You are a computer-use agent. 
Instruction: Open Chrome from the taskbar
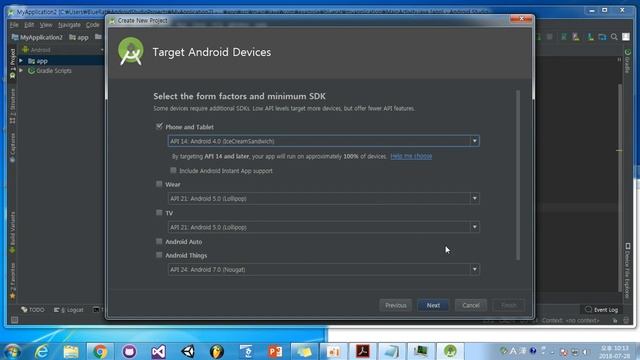coord(100,351)
